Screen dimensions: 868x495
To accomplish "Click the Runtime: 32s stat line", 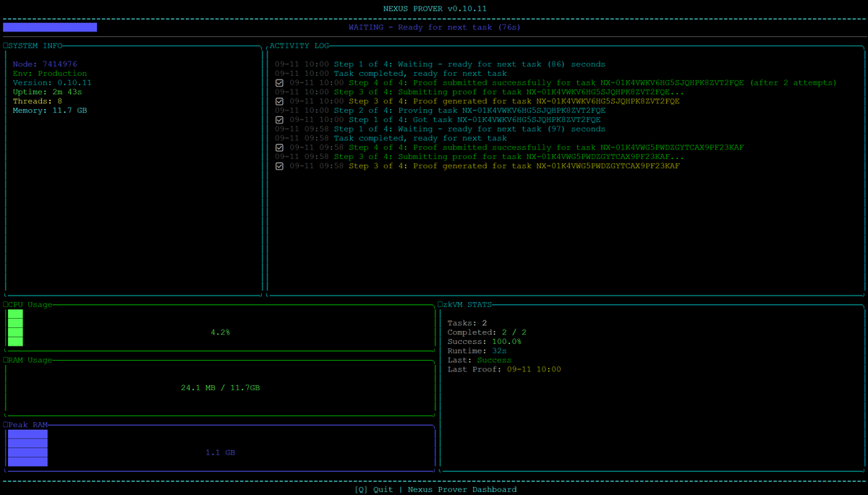I will tap(477, 351).
